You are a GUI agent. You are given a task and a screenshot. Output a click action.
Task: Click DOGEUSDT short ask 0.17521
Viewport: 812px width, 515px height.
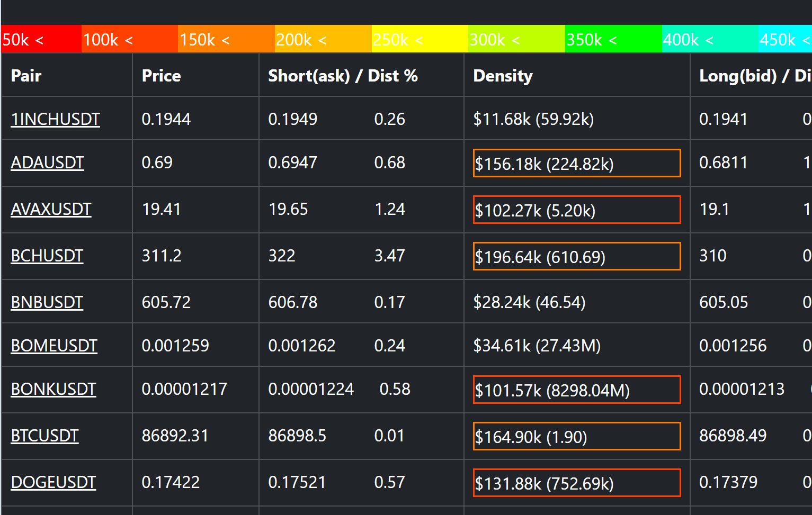pyautogui.click(x=297, y=482)
